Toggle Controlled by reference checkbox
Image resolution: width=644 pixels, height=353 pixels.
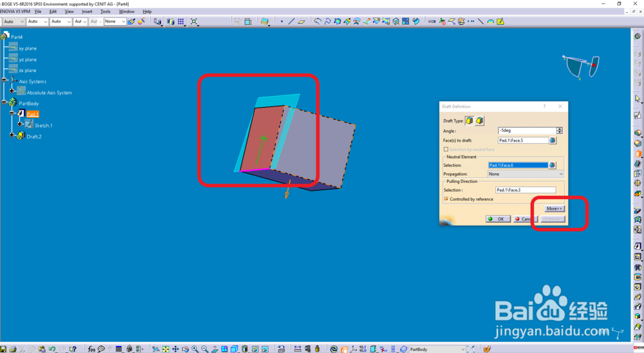(446, 199)
